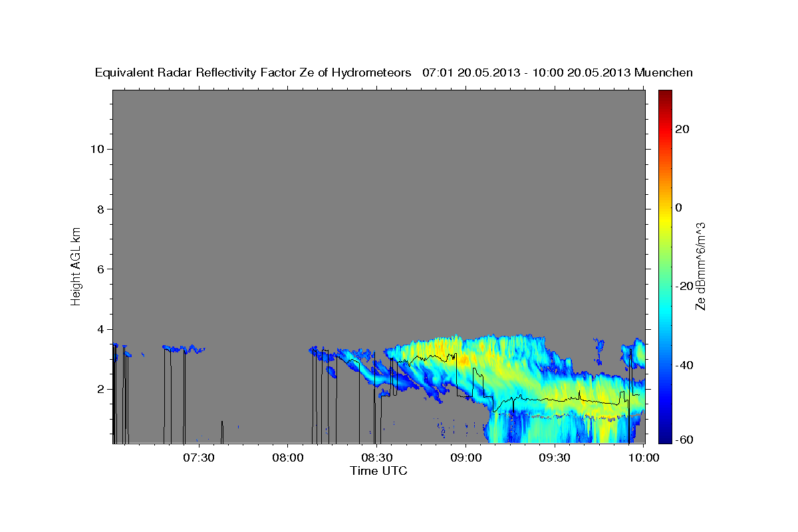Click the '09:30' time tick label
Viewport: 798px width, 532px height.
pos(555,458)
